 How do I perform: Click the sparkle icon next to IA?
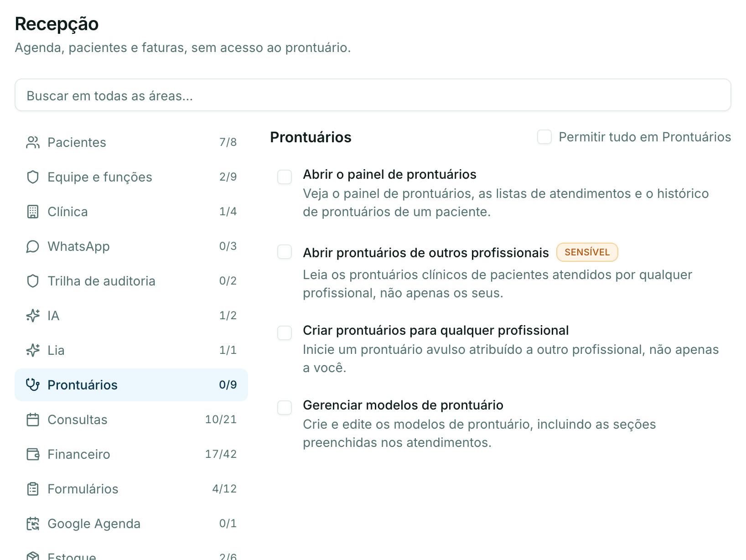33,316
